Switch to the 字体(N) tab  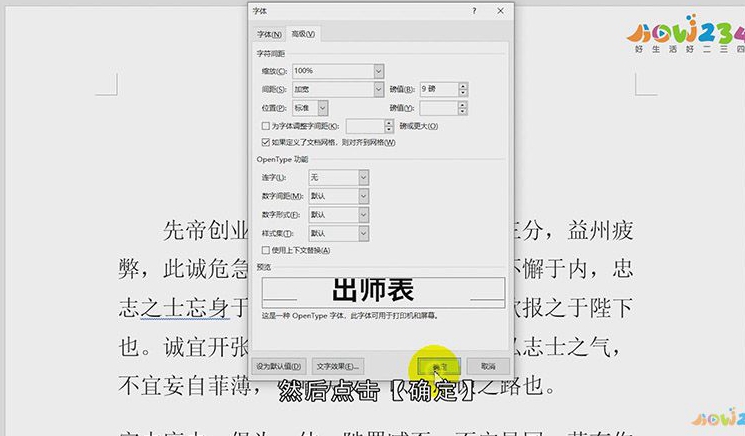pos(269,34)
